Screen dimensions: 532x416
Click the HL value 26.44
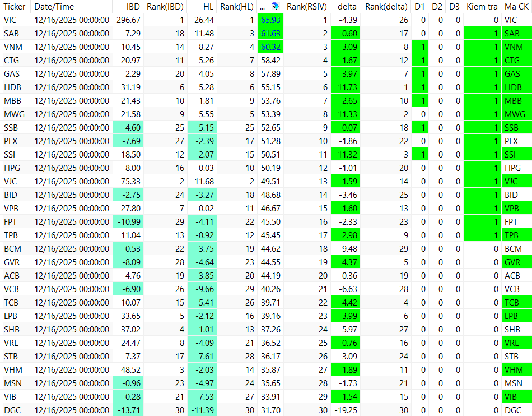tap(204, 20)
